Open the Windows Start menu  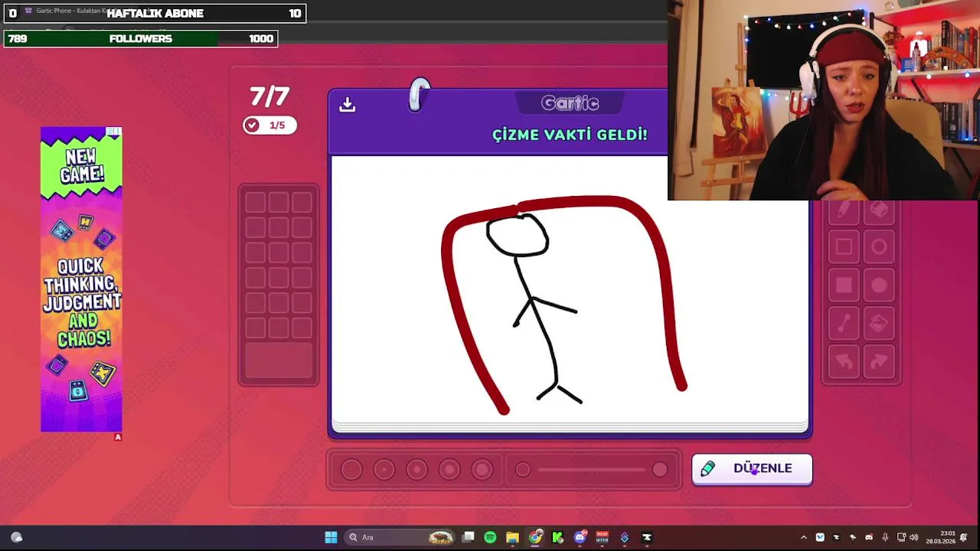tap(331, 537)
